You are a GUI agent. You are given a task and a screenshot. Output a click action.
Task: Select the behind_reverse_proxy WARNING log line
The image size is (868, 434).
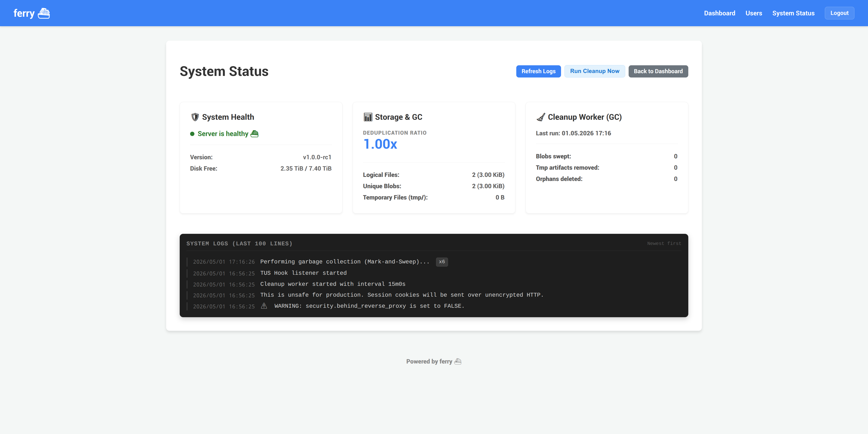tap(434, 306)
